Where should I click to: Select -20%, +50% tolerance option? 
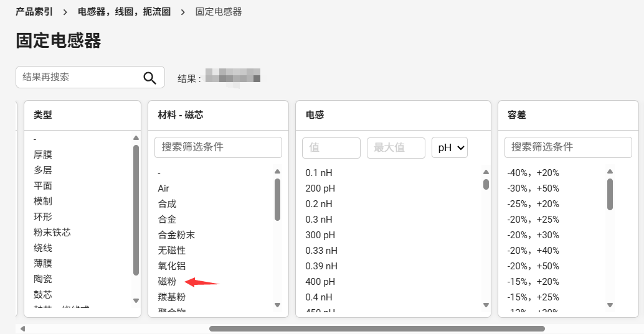(x=533, y=266)
